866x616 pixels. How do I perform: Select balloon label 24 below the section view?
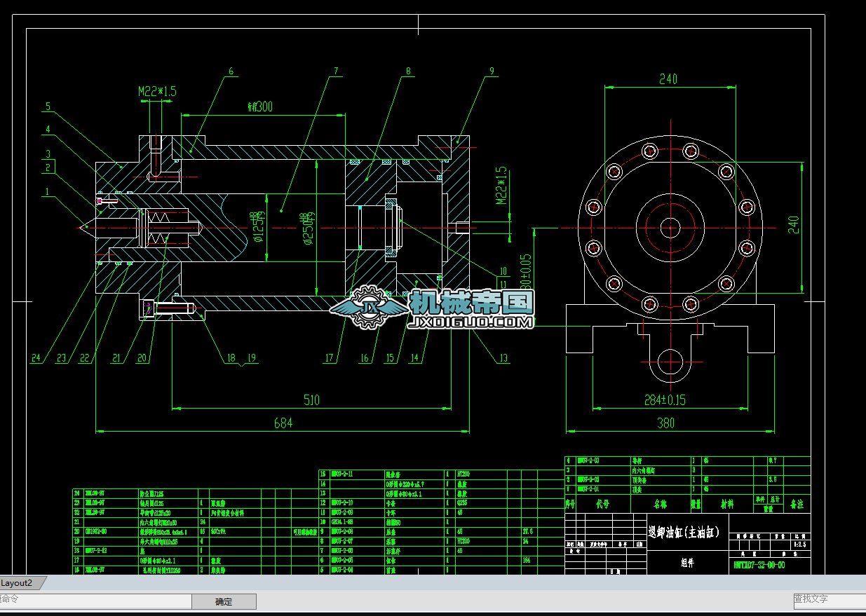click(x=36, y=358)
